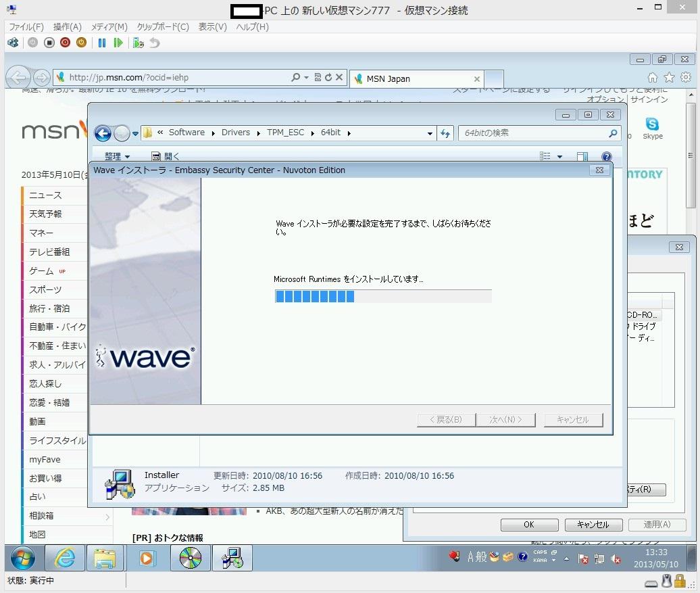Open Windows Explorer from taskbar

click(x=105, y=558)
